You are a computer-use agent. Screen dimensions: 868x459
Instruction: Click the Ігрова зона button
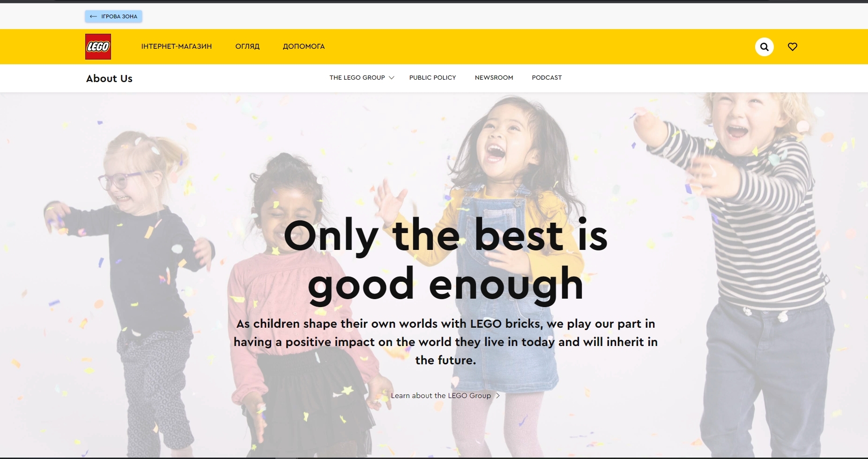(113, 16)
